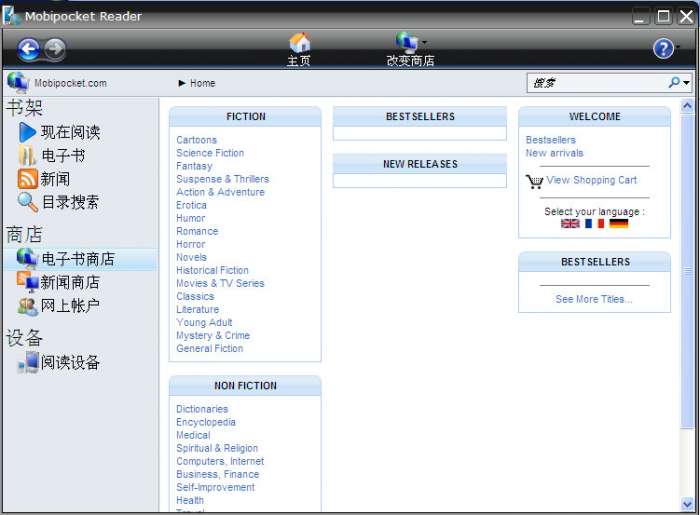The height and width of the screenshot is (515, 700).
Task: Open Movies & TV Series category
Action: point(220,283)
